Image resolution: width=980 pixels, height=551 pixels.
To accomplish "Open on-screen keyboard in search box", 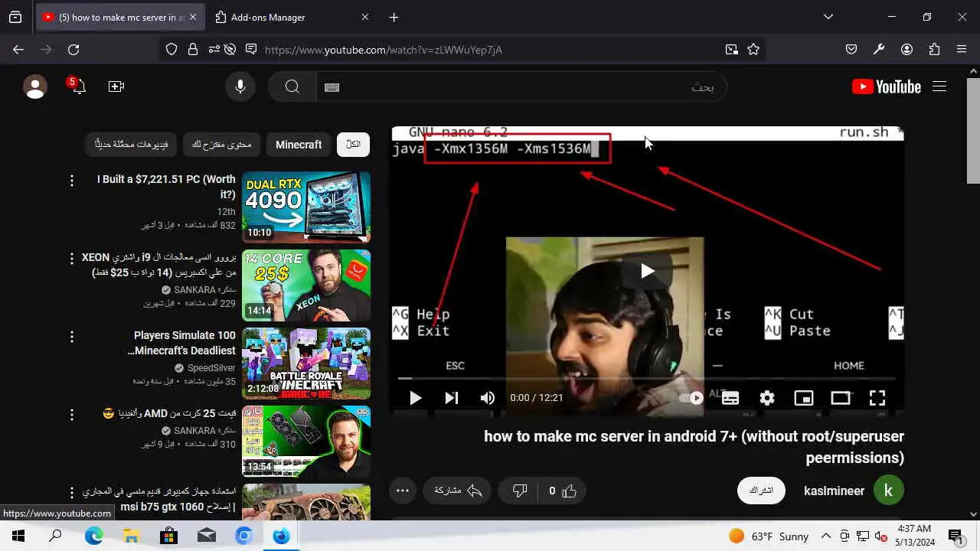I will pos(332,87).
